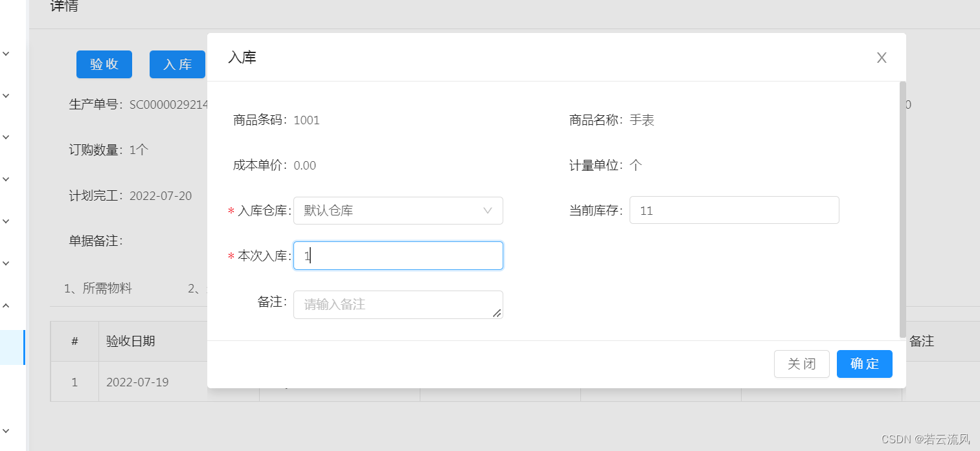Switch to the 1、所需物料 tab
Viewport: 980px width, 451px height.
[x=98, y=289]
